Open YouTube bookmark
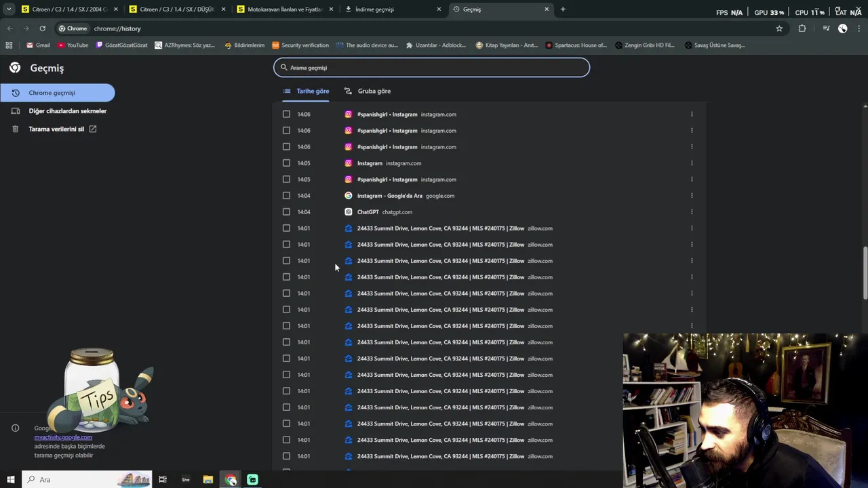 pos(73,45)
